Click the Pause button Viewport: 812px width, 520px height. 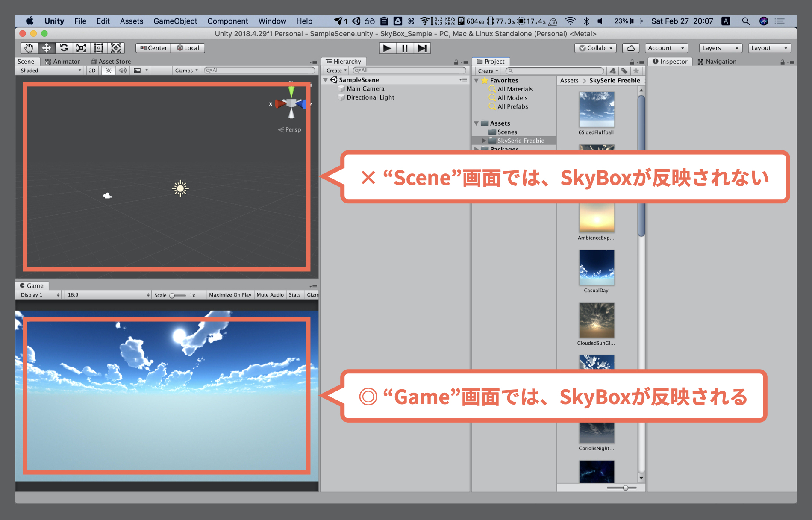[x=405, y=48]
